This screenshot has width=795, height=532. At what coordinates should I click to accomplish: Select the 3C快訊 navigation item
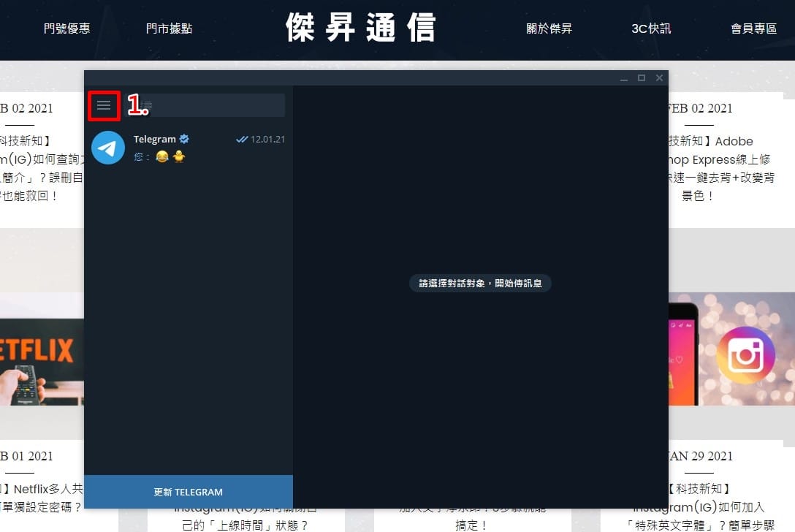pos(651,28)
